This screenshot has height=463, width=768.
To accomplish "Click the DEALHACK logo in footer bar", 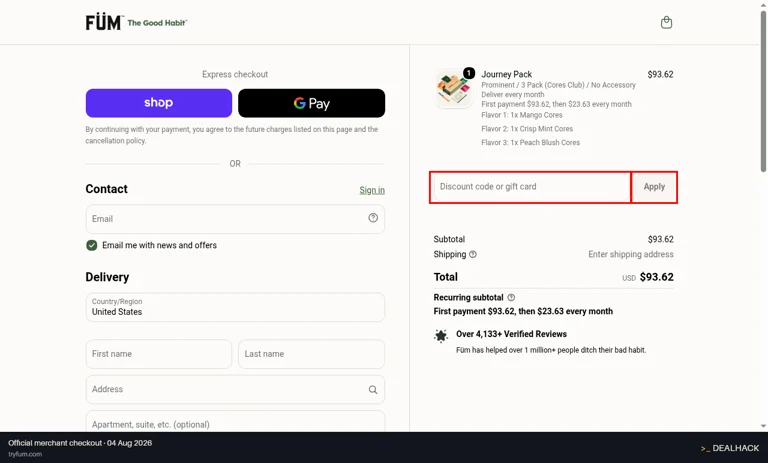I will pos(730,448).
